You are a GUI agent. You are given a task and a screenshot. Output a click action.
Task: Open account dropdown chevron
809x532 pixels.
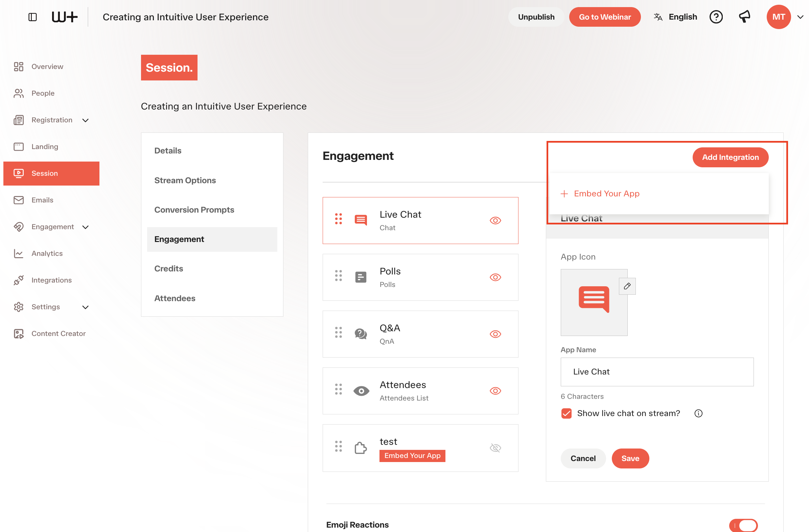[800, 17]
